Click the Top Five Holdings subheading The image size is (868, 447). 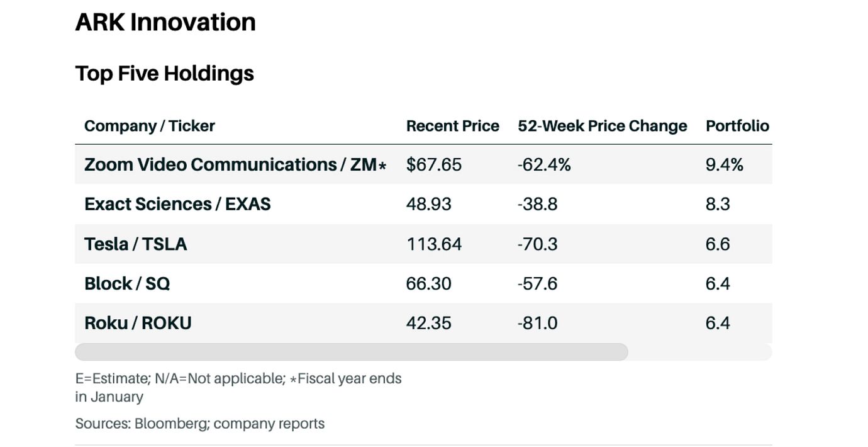pyautogui.click(x=165, y=74)
